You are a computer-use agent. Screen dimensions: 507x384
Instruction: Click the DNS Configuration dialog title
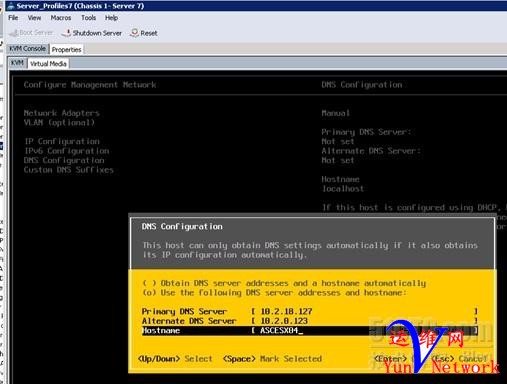click(x=182, y=227)
